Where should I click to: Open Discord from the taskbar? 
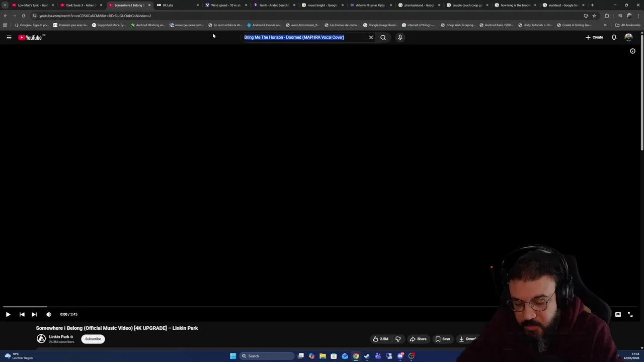click(400, 356)
